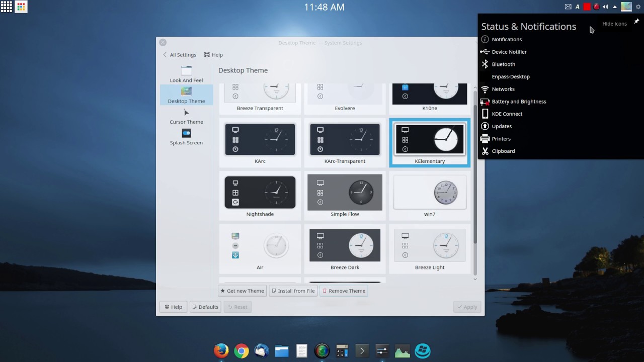The width and height of the screenshot is (644, 362).
Task: Choose the K10ne theme
Action: (430, 99)
